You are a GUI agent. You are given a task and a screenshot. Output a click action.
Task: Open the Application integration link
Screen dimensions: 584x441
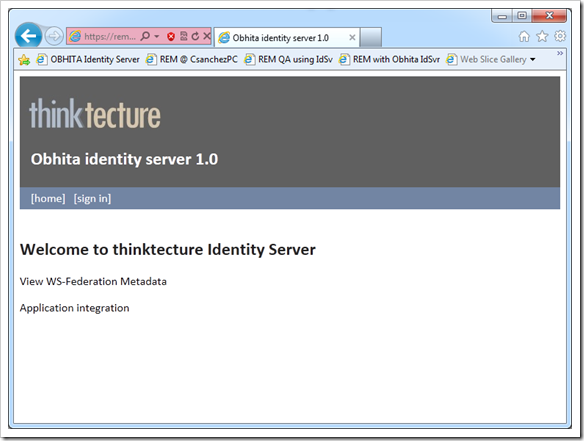point(74,308)
